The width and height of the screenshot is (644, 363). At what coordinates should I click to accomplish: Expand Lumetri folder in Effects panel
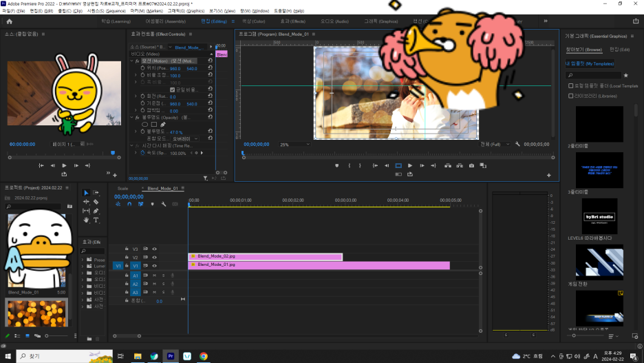click(x=83, y=267)
